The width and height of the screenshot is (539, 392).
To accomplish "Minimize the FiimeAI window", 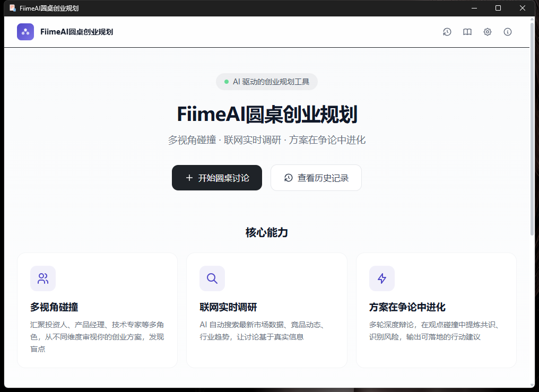I will [x=474, y=8].
